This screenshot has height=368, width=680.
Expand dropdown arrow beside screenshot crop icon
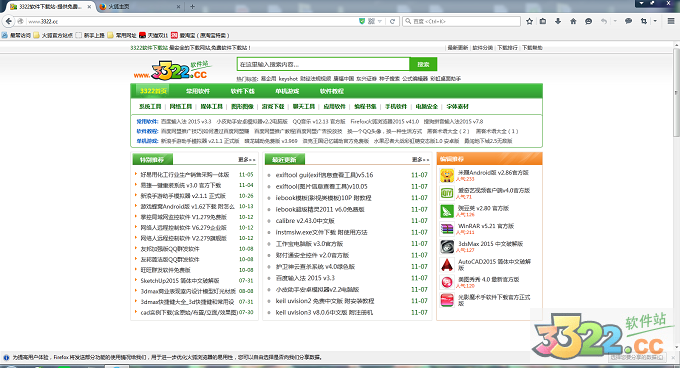pos(655,21)
